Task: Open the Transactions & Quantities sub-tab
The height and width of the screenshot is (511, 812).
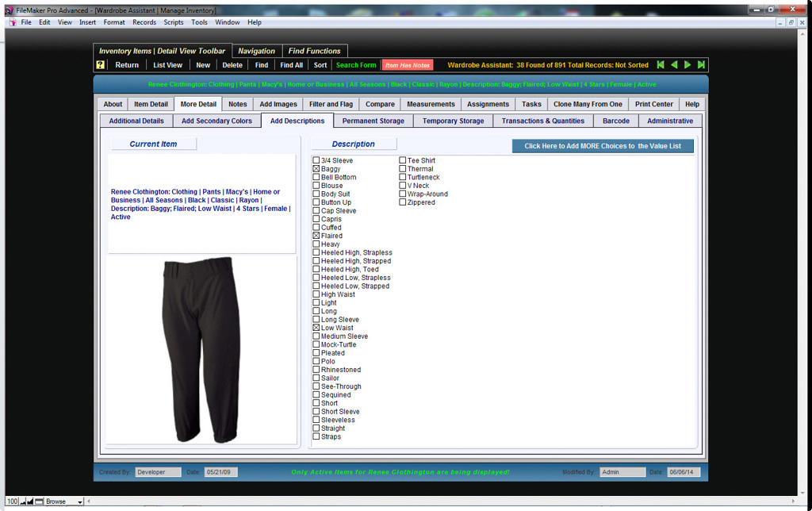Action: [x=542, y=121]
